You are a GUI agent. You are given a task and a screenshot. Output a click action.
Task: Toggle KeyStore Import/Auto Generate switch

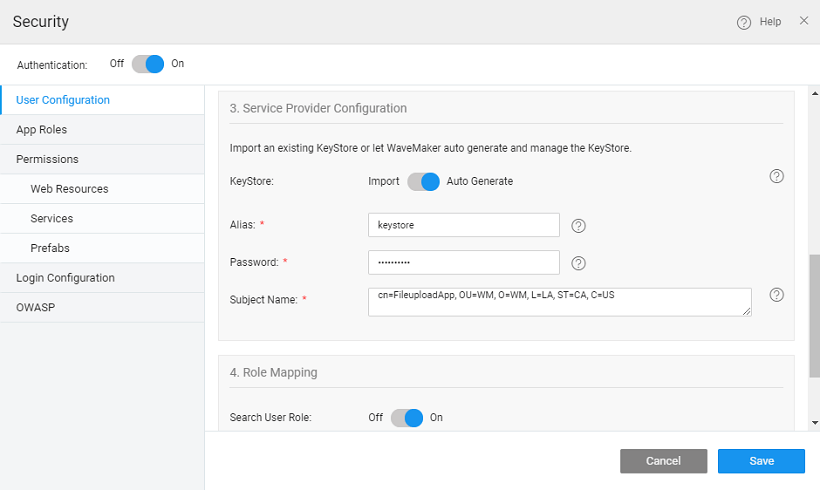423,182
